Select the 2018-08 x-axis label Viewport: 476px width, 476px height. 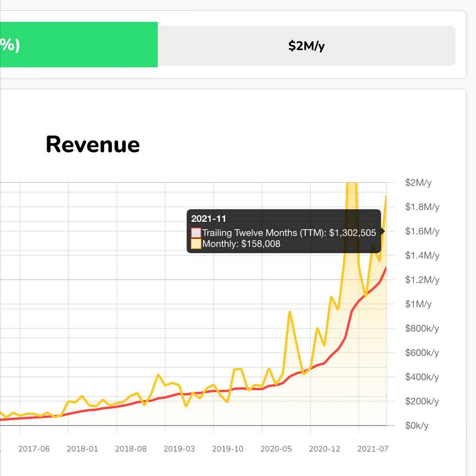(x=131, y=449)
